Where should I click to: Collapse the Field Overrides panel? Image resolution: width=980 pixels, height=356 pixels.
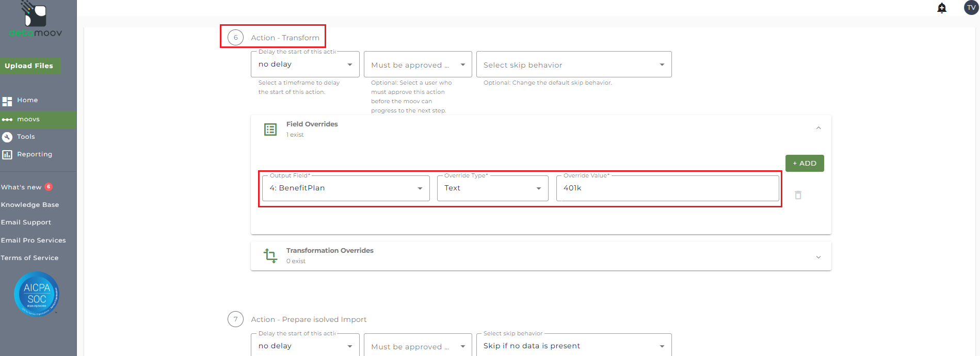coord(818,128)
